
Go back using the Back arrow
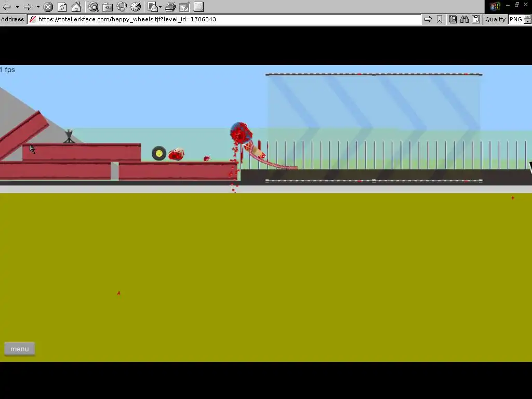7,7
